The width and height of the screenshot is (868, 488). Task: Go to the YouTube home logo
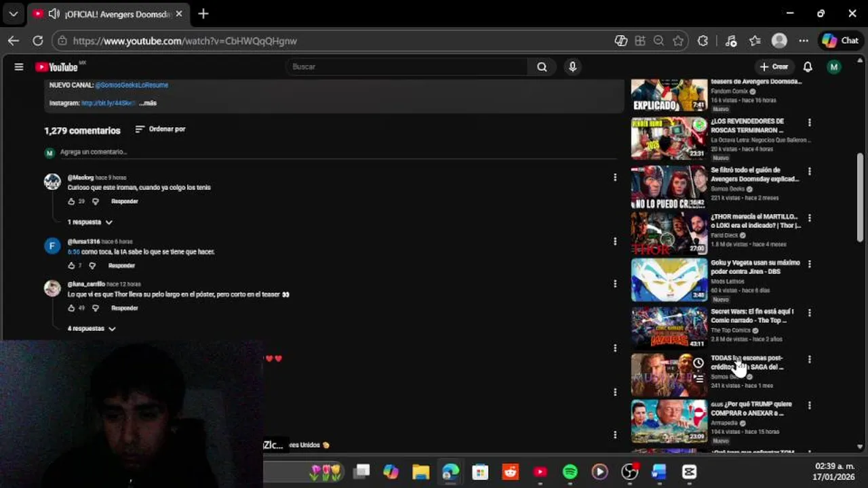(x=57, y=66)
